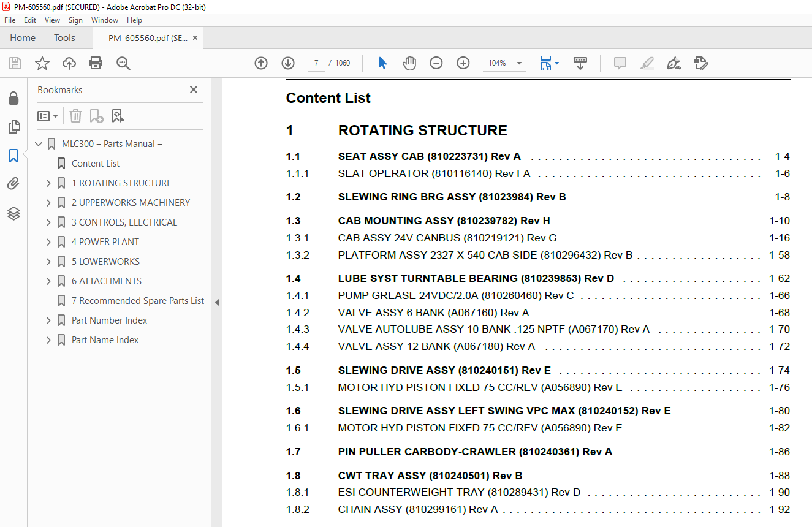Viewport: 812px width, 527px height.
Task: Add a new bookmark icon
Action: 96,116
